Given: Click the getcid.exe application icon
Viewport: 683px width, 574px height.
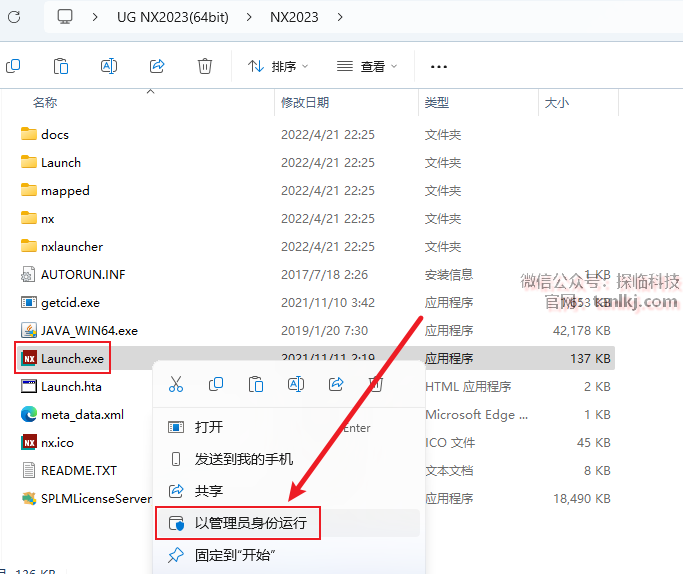Looking at the screenshot, I should coord(29,302).
